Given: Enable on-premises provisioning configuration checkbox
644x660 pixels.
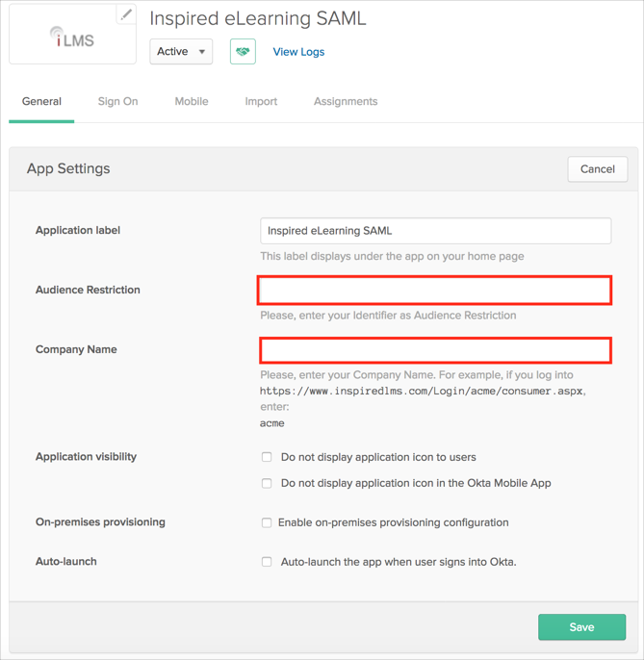Looking at the screenshot, I should coord(268,522).
